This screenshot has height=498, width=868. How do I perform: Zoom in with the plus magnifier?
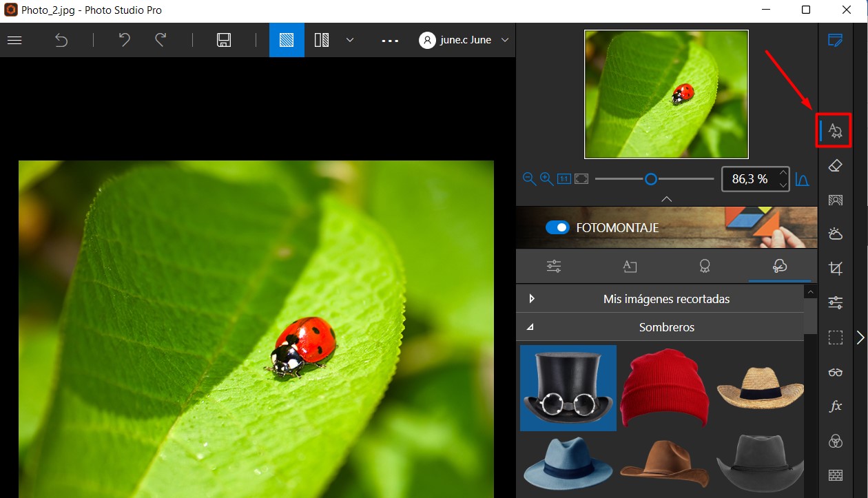546,179
